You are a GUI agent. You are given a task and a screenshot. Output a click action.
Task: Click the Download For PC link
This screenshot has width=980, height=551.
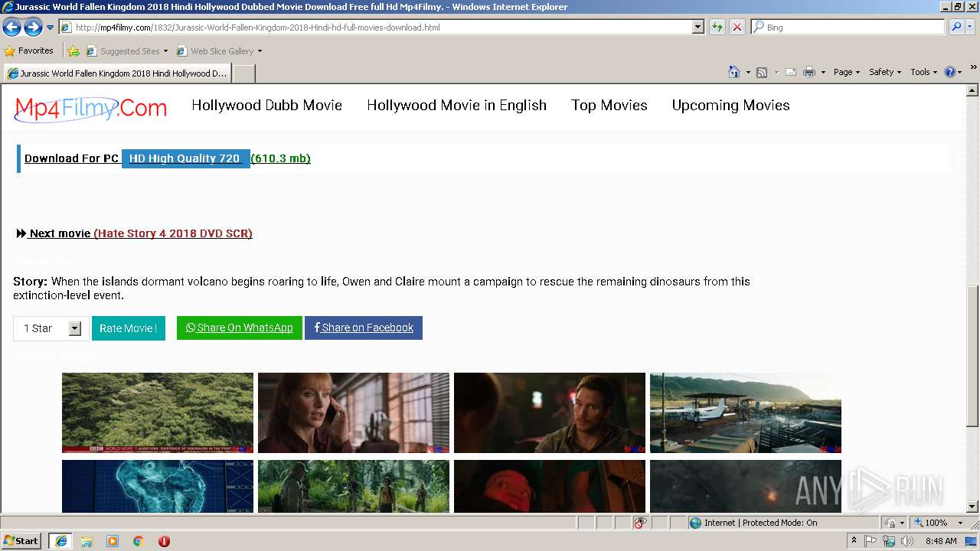click(x=71, y=158)
